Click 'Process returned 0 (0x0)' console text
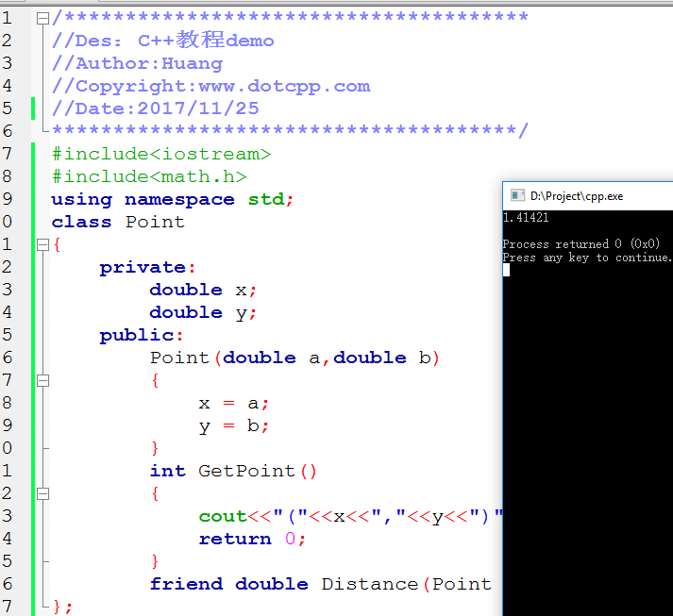Screen dimensions: 673x616 pyautogui.click(x=580, y=244)
